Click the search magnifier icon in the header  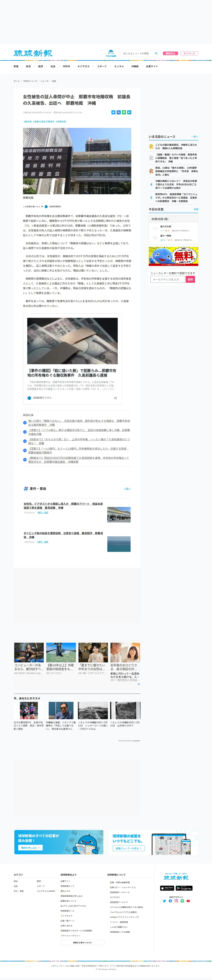[x=156, y=53]
